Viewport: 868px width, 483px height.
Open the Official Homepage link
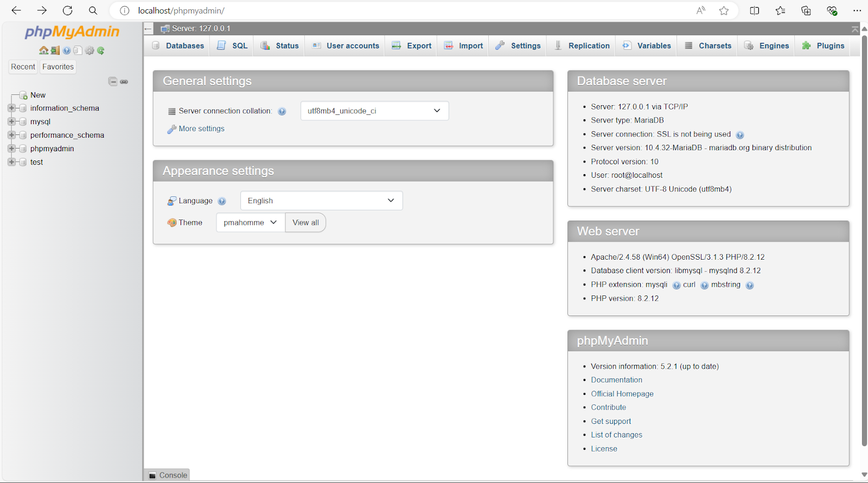622,394
